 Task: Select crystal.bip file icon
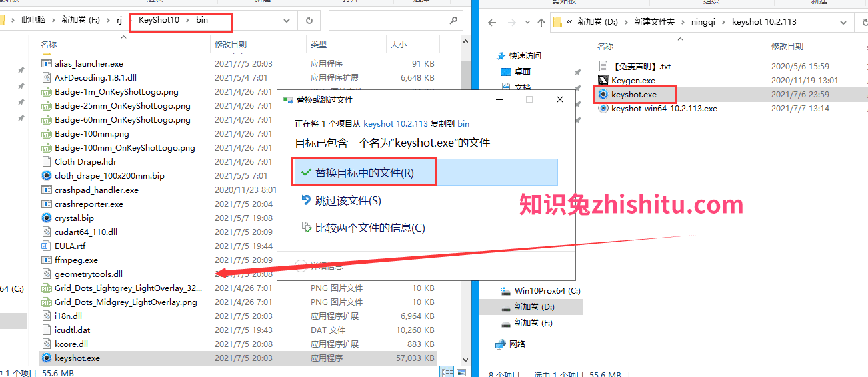pyautogui.click(x=47, y=218)
